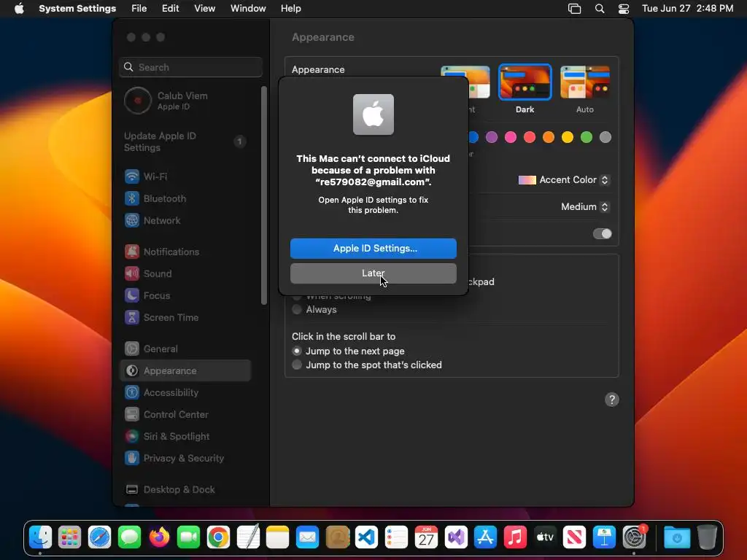
Task: Open Control Center in menu bar
Action: click(x=624, y=9)
